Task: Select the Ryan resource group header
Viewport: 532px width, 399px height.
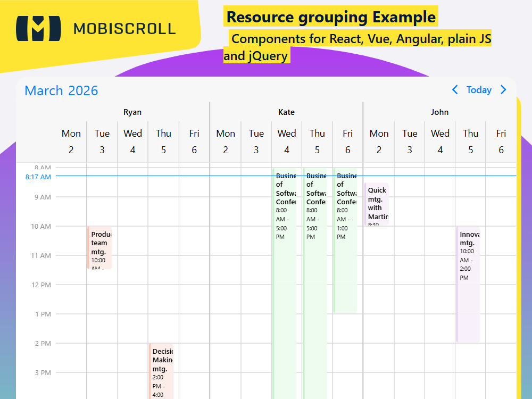Action: pyautogui.click(x=132, y=112)
